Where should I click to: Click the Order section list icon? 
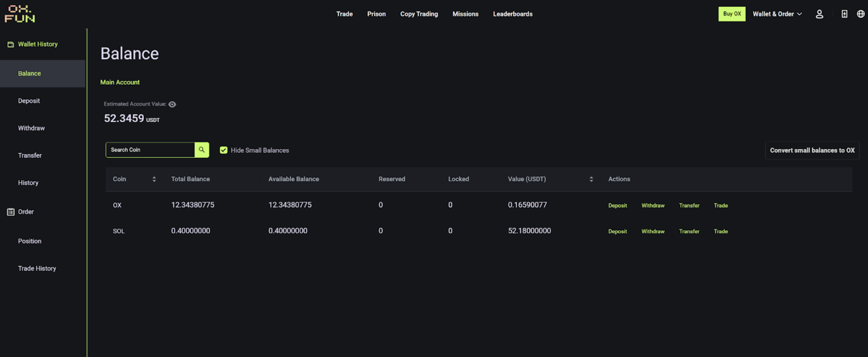tap(11, 212)
